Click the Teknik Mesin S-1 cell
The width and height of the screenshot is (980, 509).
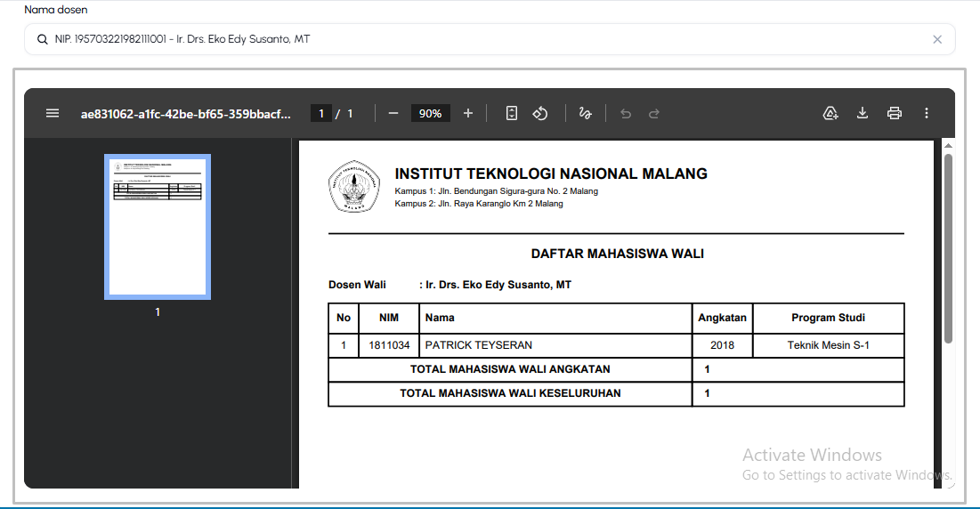point(828,345)
